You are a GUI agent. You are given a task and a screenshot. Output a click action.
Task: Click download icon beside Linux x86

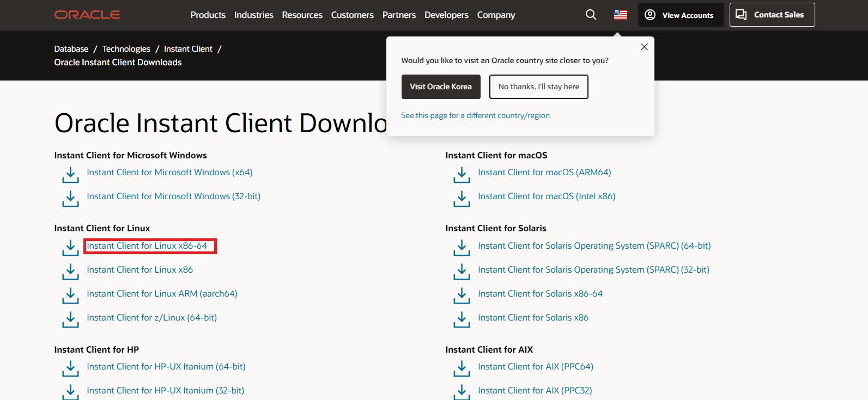coord(70,272)
